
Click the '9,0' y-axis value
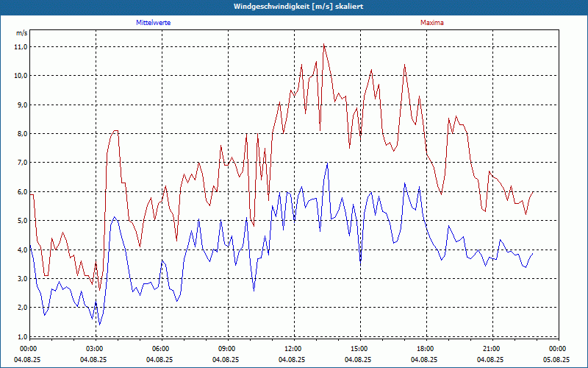pos(22,105)
